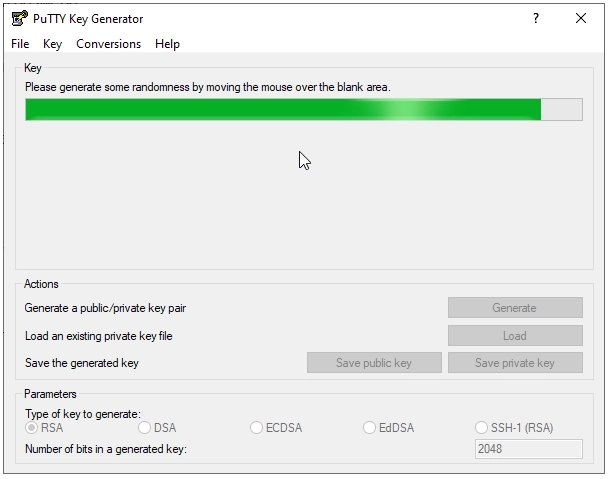
Task: Click the Load button for private key
Action: (514, 336)
